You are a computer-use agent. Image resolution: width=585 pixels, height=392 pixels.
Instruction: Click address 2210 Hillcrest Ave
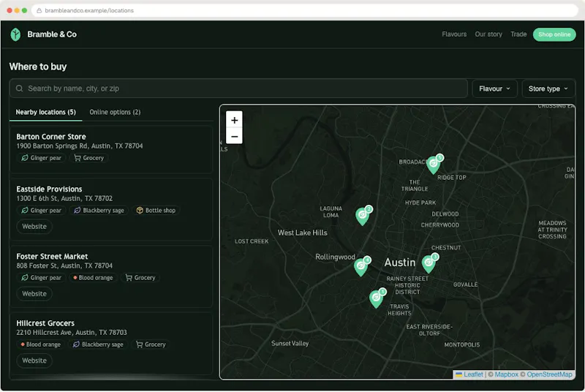click(72, 332)
